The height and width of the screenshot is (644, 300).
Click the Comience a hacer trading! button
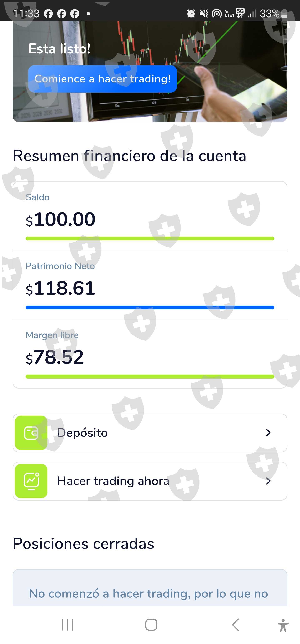tap(102, 79)
